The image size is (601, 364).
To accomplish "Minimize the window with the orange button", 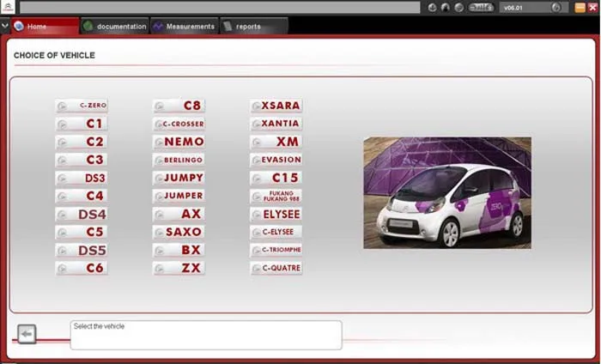I will [580, 7].
